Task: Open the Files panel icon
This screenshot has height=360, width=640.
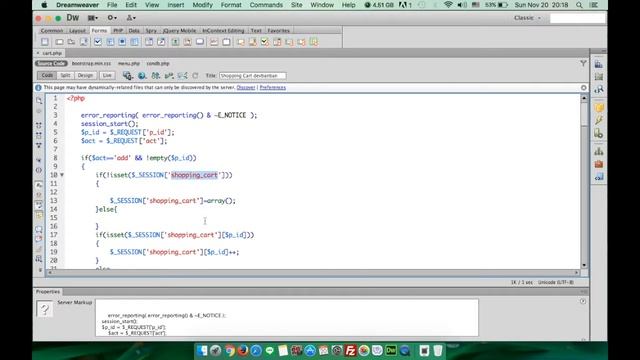Action: [x=599, y=151]
